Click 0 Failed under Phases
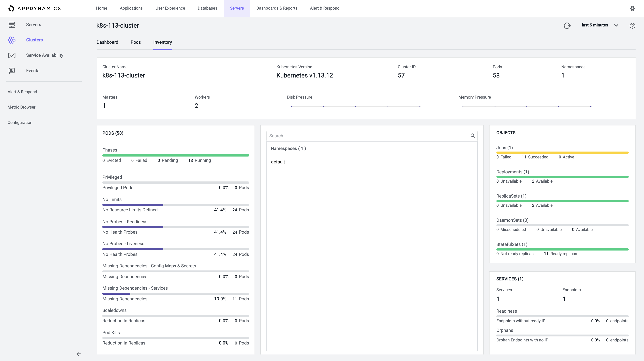Screen dimensions: 644x361 pos(139,160)
